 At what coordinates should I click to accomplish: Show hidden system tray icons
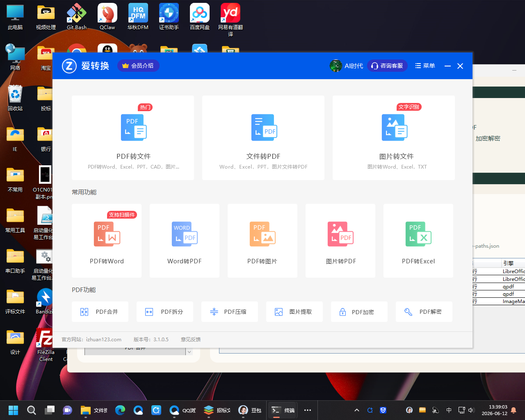pyautogui.click(x=357, y=410)
